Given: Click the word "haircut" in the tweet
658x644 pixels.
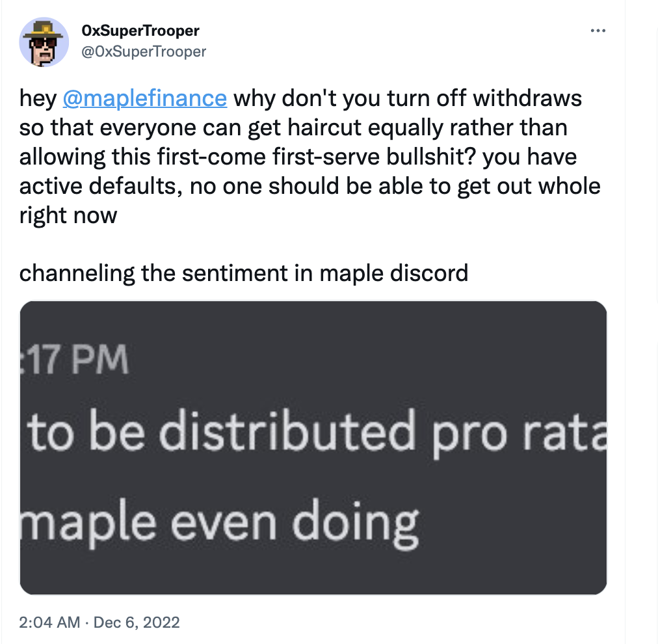Looking at the screenshot, I should (321, 127).
